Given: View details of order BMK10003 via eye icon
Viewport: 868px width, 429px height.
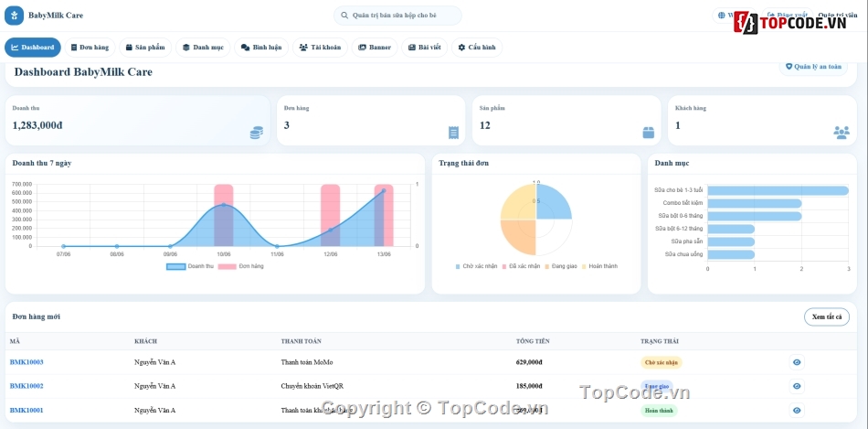Looking at the screenshot, I should (x=797, y=362).
